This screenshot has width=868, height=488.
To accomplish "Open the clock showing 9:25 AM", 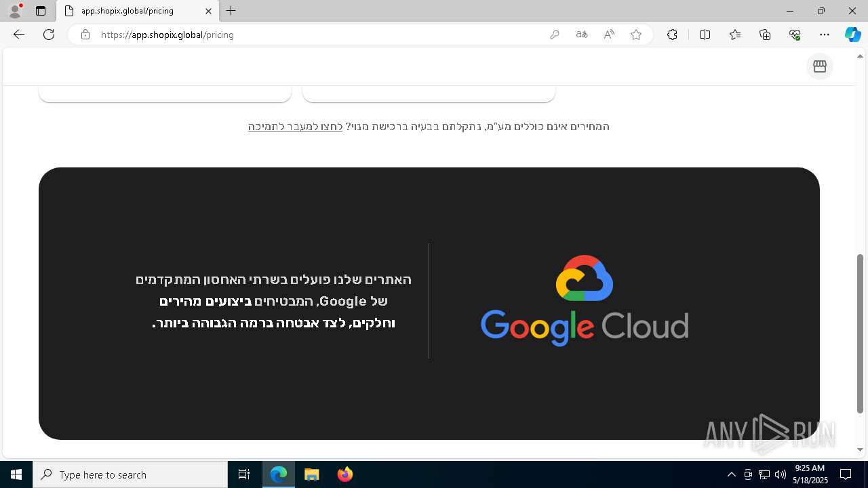I will click(811, 474).
